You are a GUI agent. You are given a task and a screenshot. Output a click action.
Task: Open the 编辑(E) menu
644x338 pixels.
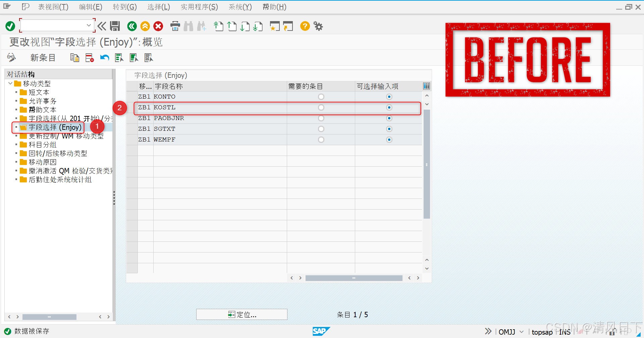[91, 7]
